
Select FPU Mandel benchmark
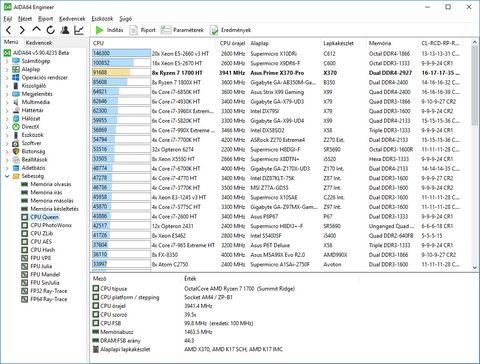point(45,274)
